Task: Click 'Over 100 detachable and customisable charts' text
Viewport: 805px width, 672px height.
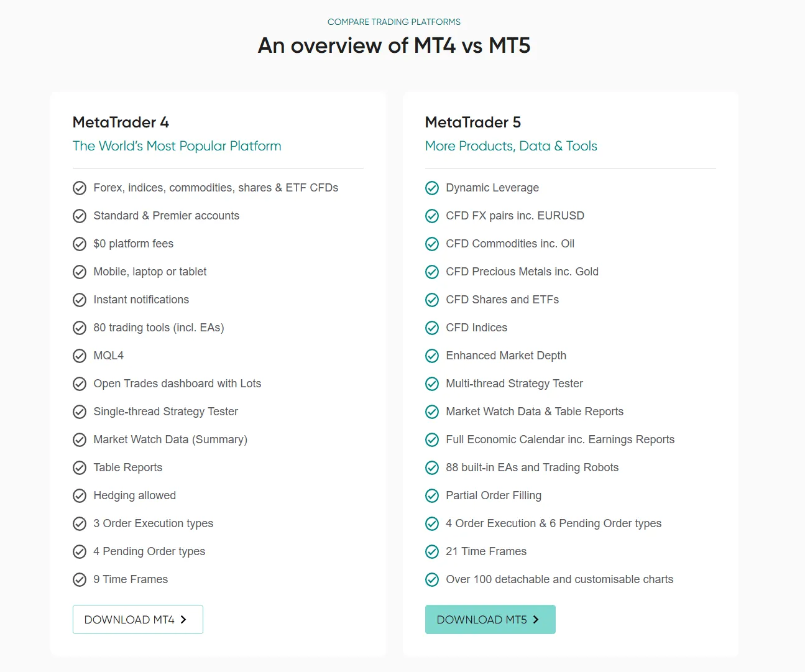Action: point(559,579)
